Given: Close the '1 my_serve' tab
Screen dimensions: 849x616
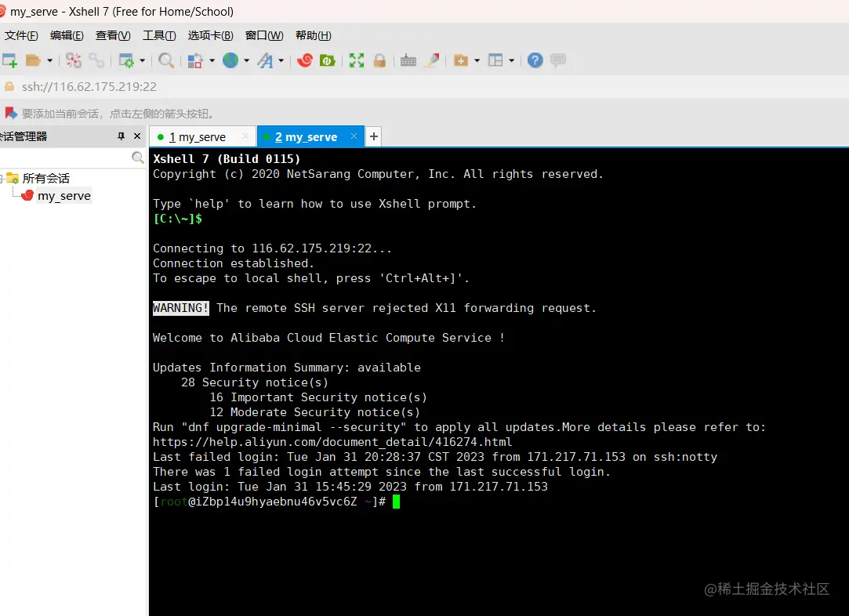Looking at the screenshot, I should (246, 136).
